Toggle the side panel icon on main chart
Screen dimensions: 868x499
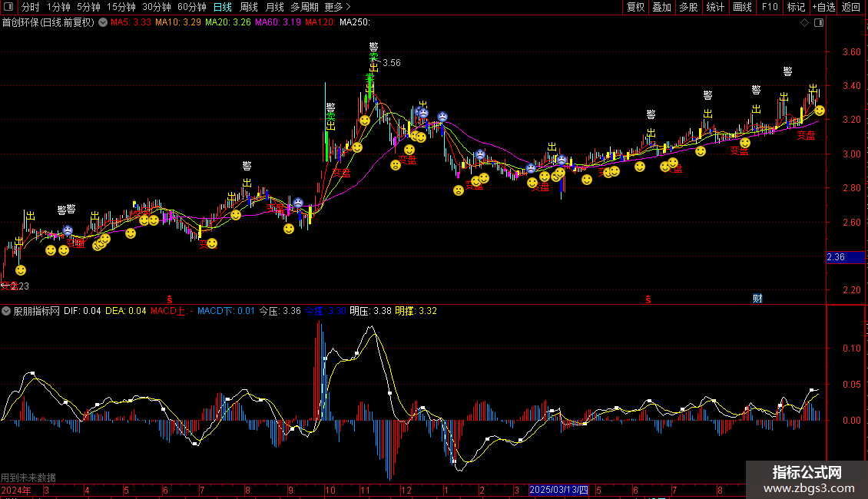pyautogui.click(x=819, y=23)
